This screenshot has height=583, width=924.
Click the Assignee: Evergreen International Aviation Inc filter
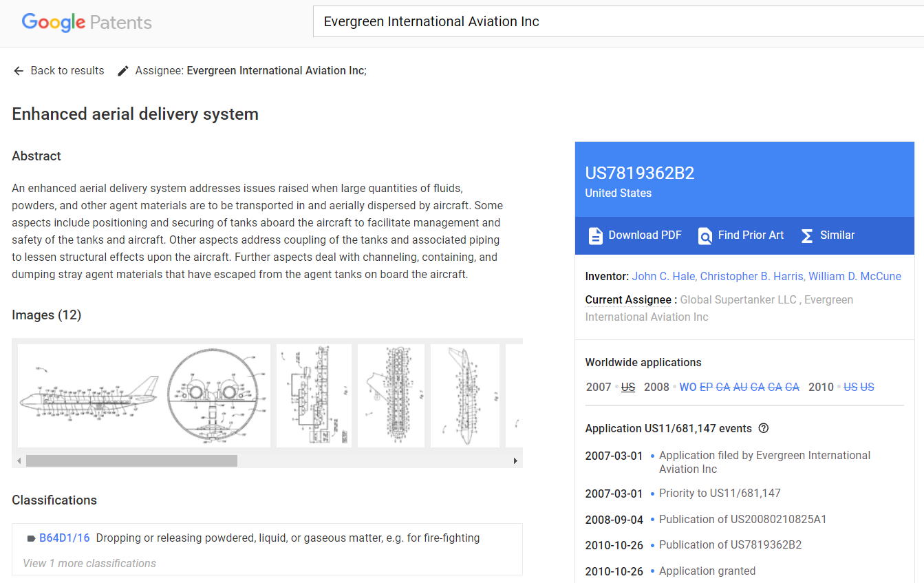(250, 71)
